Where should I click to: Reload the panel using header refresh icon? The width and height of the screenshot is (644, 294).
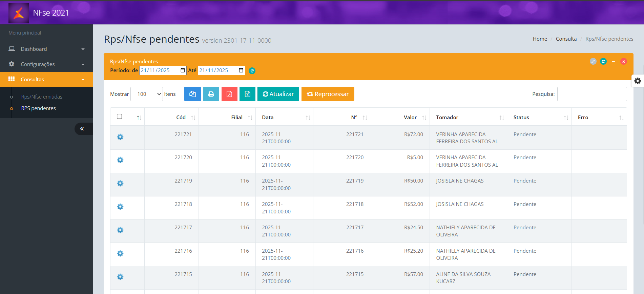click(603, 61)
